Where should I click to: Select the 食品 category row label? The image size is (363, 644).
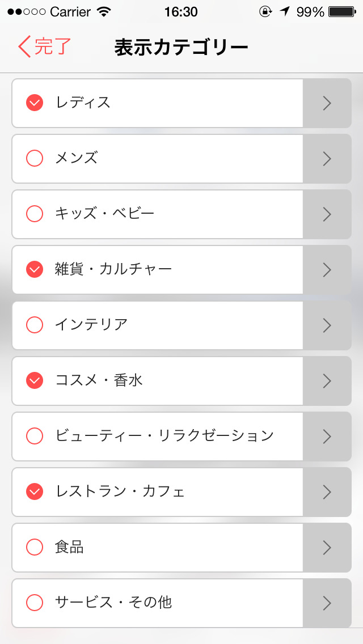[x=69, y=547]
